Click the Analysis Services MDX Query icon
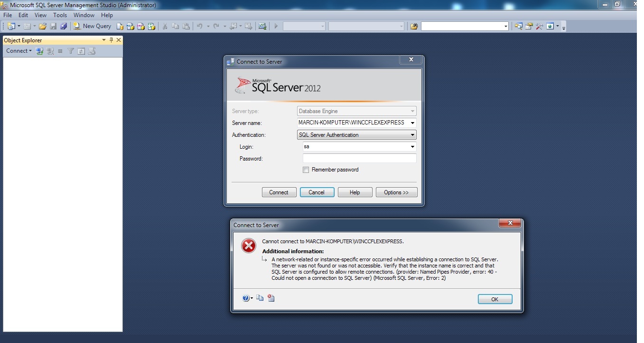This screenshot has height=343, width=644. (131, 26)
